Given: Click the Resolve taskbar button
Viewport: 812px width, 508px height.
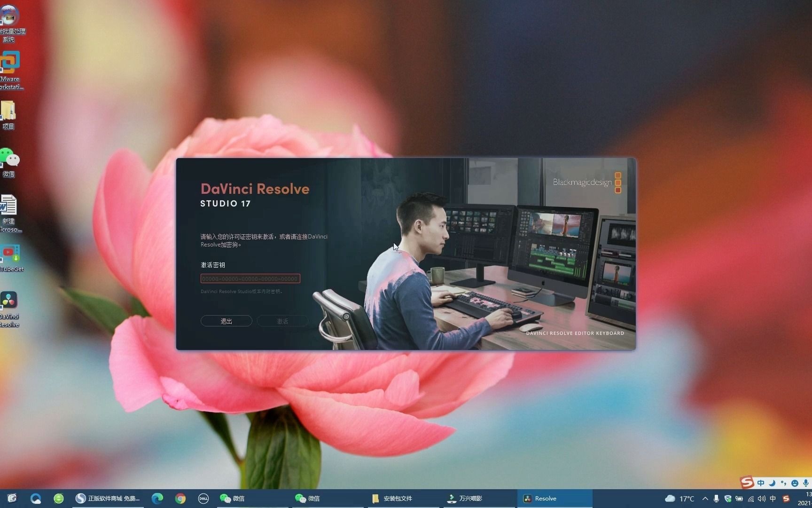Looking at the screenshot, I should pos(554,499).
